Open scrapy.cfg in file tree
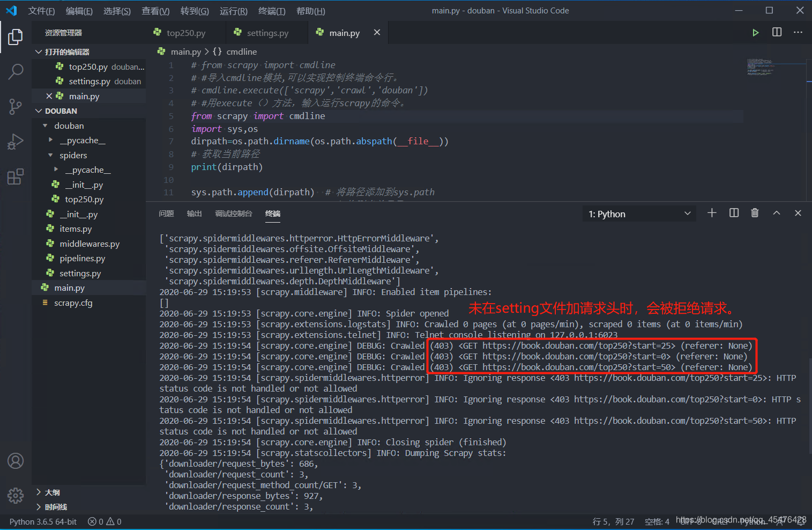Image resolution: width=812 pixels, height=530 pixels. click(89, 303)
